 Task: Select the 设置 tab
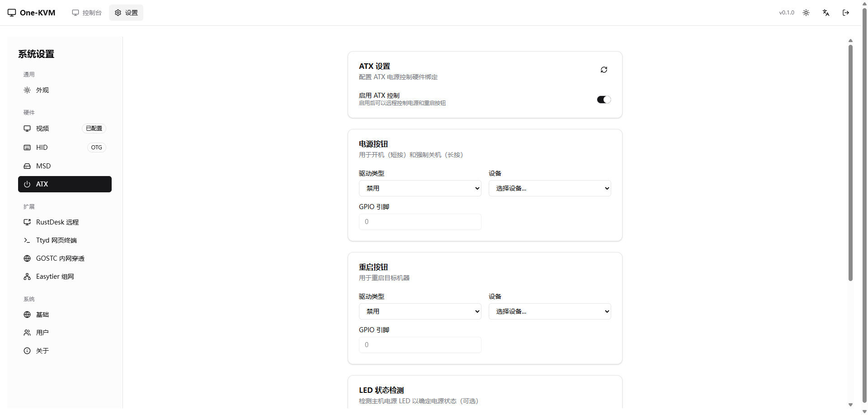pyautogui.click(x=126, y=13)
